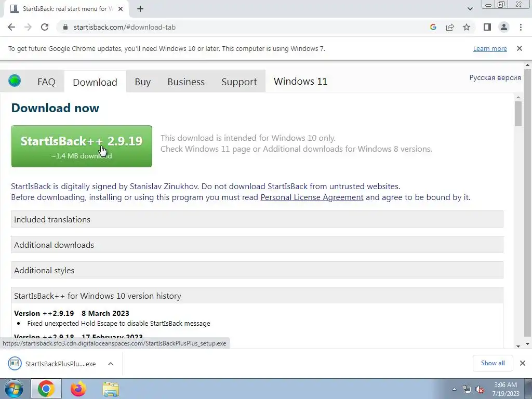This screenshot has height=399, width=532.
Task: Bookmark this page with the star
Action: tap(467, 27)
